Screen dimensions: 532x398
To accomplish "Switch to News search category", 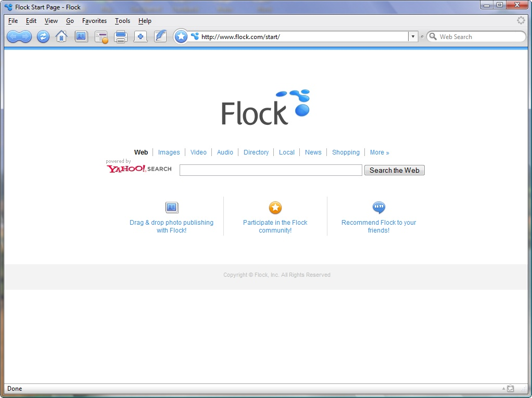I will [x=313, y=152].
